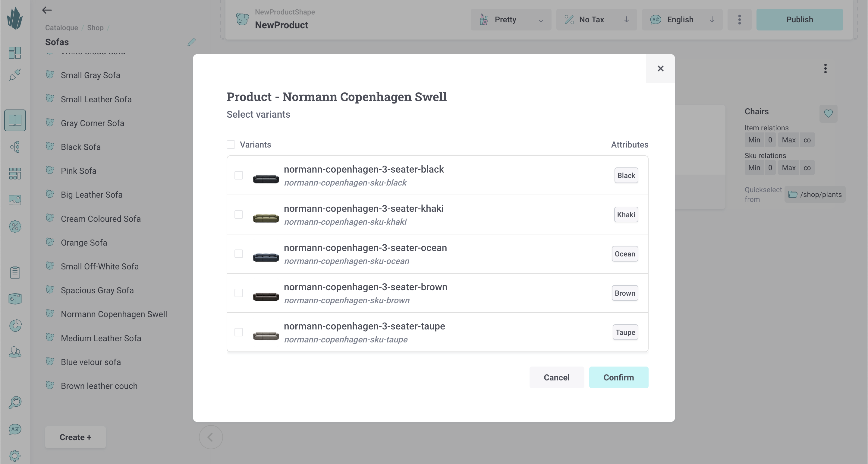
Task: Click the heart icon beside Chairs
Action: click(x=828, y=113)
